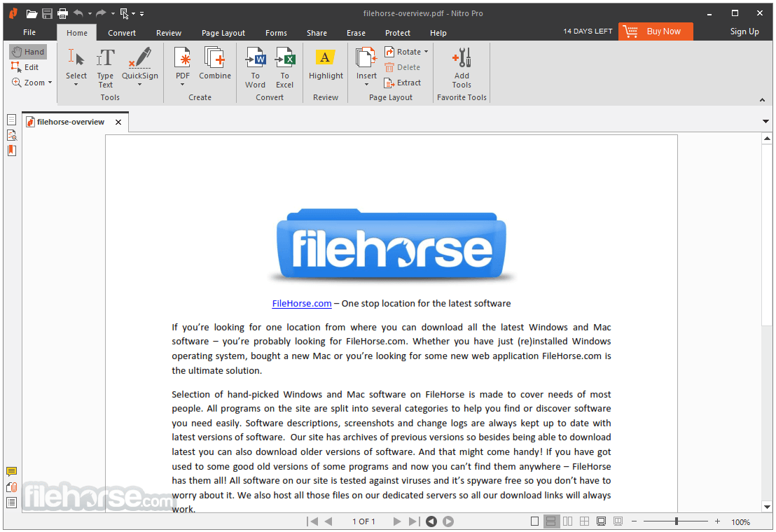Toggle single page view mode
Viewport: 776px width, 532px height.
[534, 521]
